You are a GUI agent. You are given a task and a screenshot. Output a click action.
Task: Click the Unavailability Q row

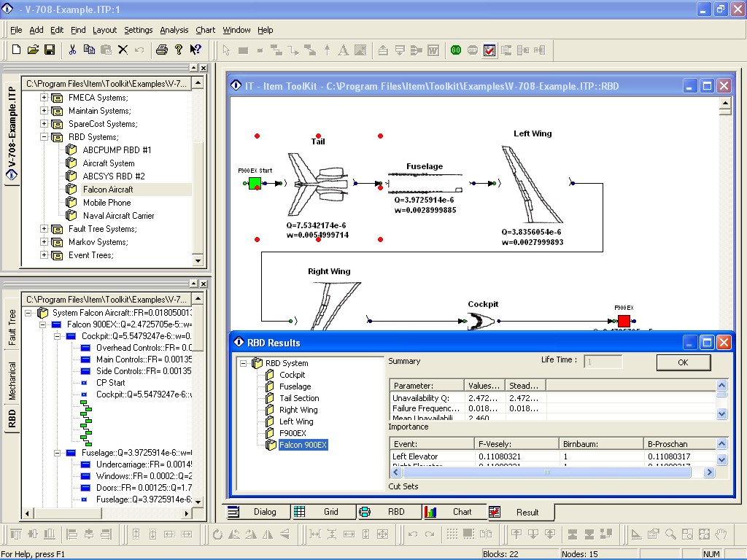pos(553,398)
